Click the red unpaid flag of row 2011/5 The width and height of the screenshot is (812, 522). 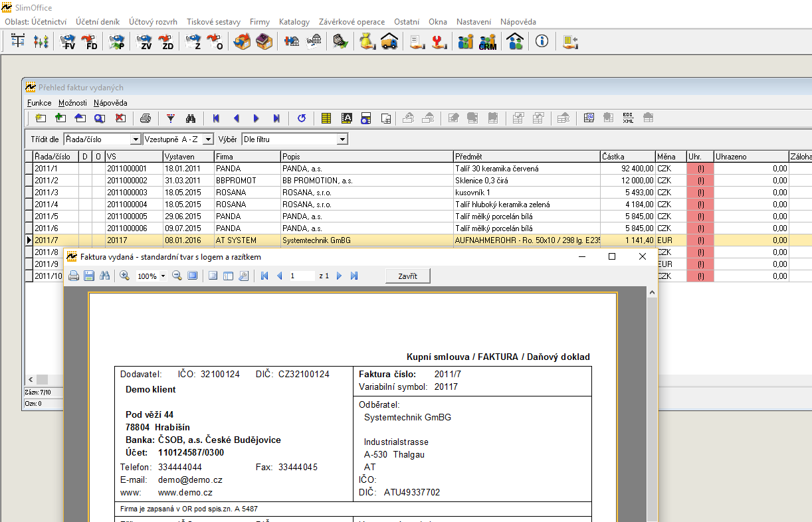tap(700, 217)
